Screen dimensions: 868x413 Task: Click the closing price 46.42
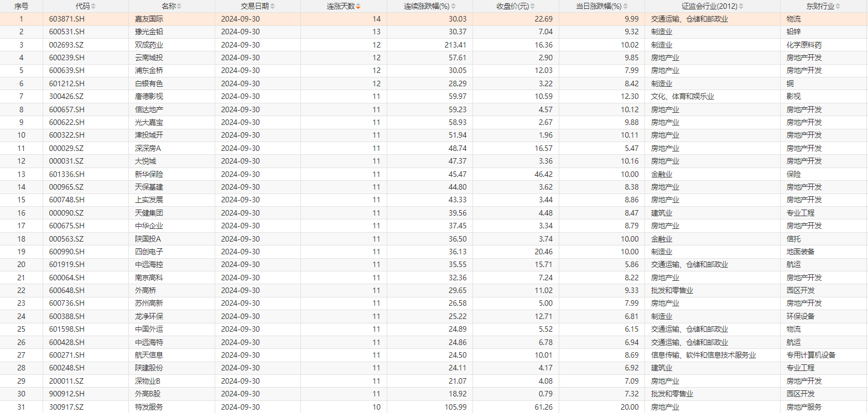click(x=543, y=174)
